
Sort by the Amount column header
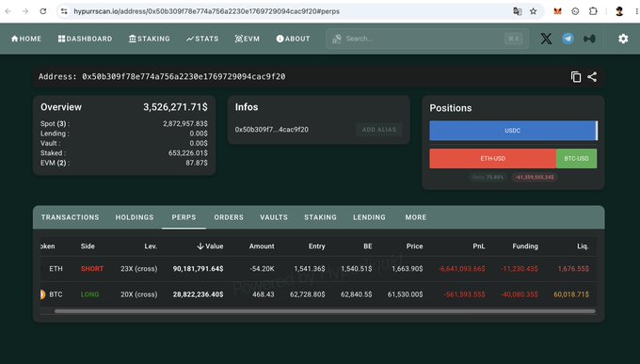[x=262, y=246]
